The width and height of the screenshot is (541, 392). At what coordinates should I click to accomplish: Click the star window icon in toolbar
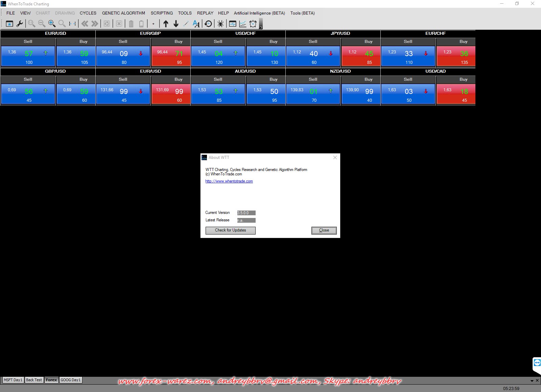click(9, 24)
